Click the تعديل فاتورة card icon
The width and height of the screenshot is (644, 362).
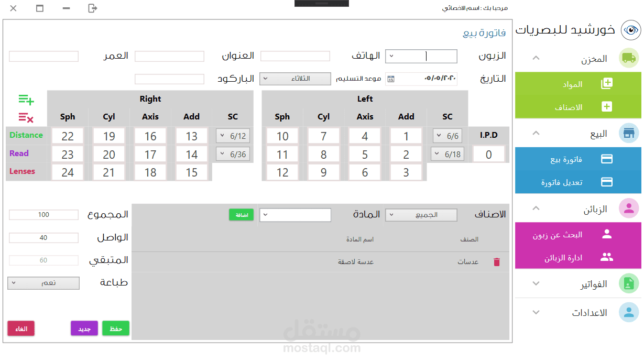[x=607, y=182]
